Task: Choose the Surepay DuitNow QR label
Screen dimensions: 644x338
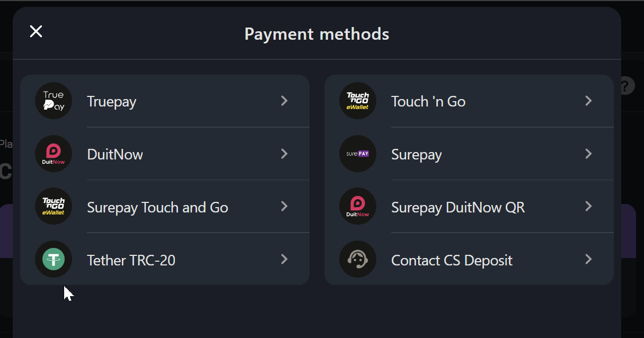Action: pyautogui.click(x=458, y=207)
